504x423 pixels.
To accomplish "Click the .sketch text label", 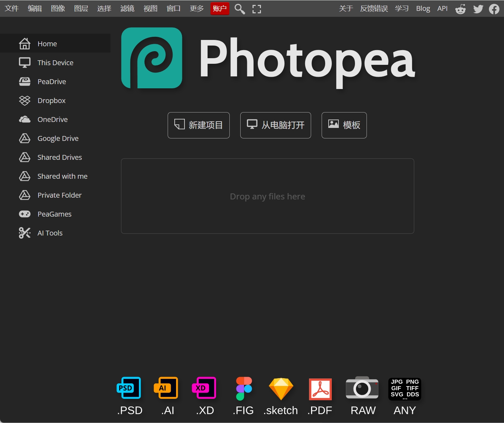I will pyautogui.click(x=281, y=410).
